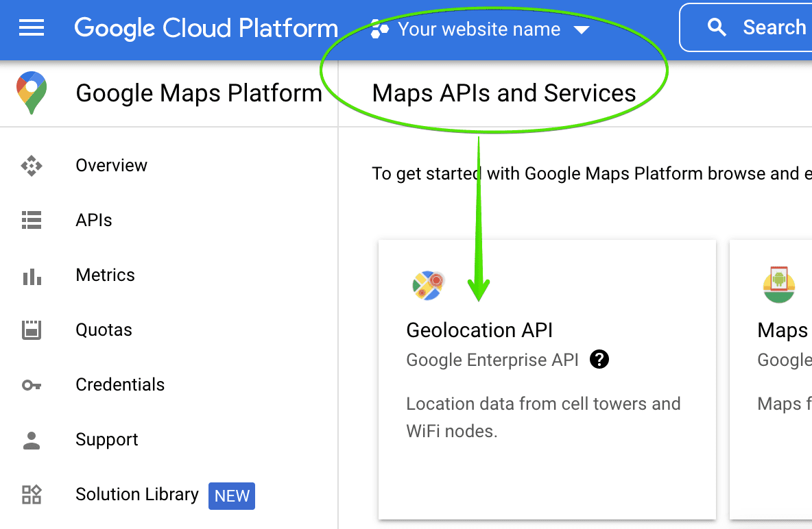Open the hamburger navigation menu
The width and height of the screenshot is (812, 529).
click(32, 28)
